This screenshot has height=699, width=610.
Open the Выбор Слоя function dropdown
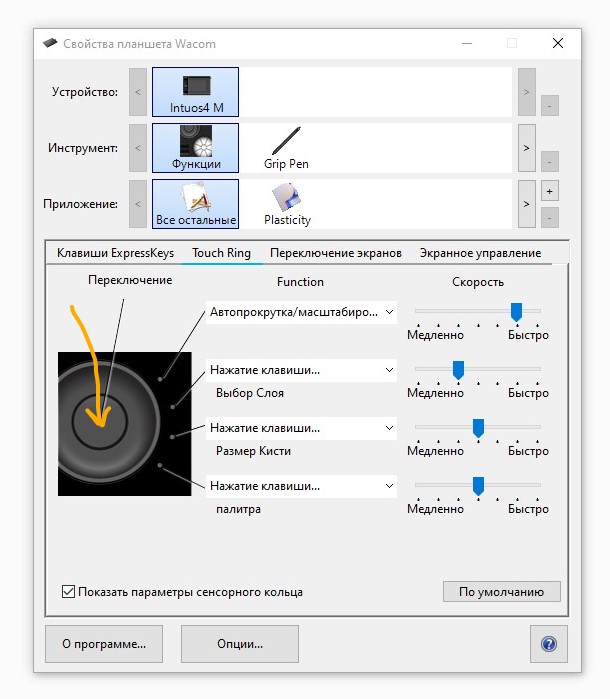[301, 370]
